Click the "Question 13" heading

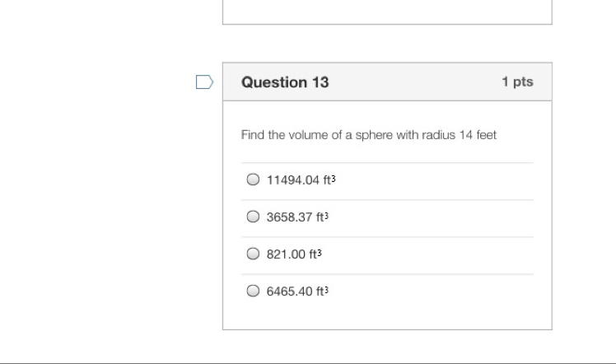point(285,82)
